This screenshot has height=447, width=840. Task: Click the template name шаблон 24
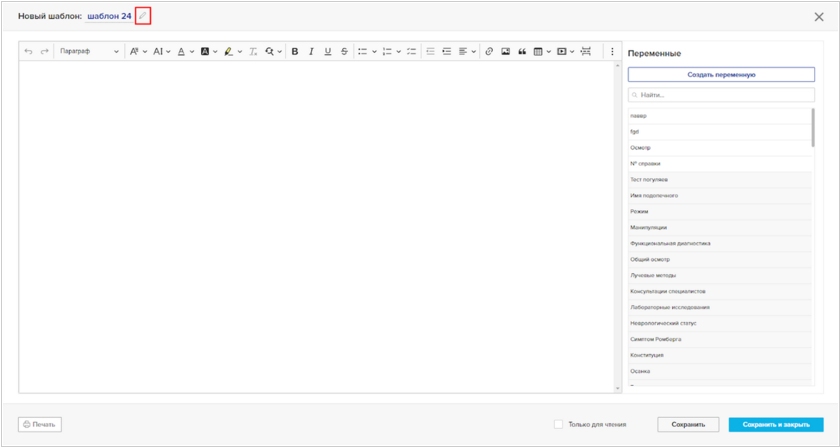109,16
